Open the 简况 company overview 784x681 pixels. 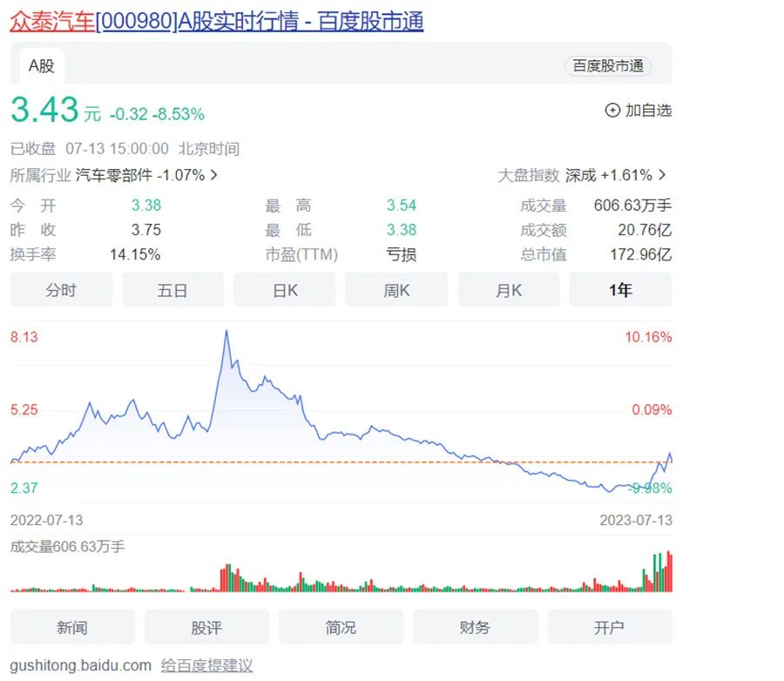[341, 627]
